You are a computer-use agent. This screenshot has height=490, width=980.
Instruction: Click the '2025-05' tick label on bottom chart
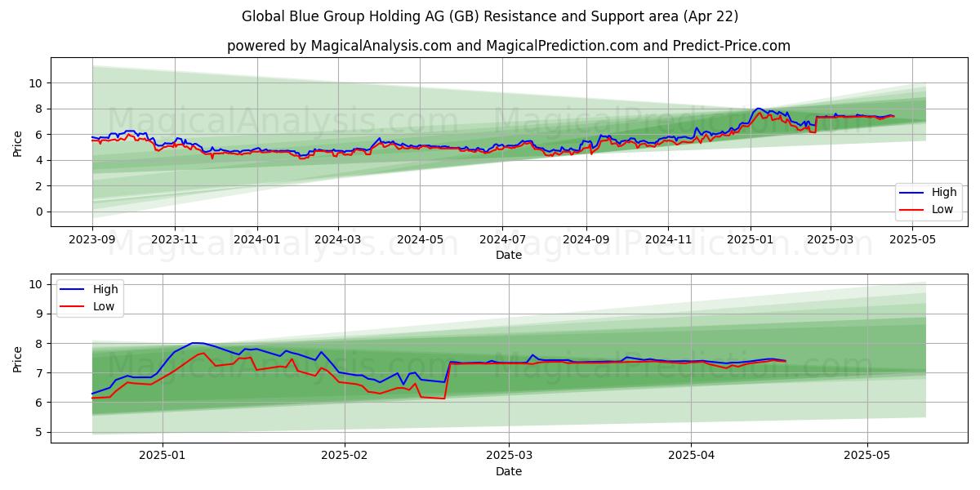866,456
